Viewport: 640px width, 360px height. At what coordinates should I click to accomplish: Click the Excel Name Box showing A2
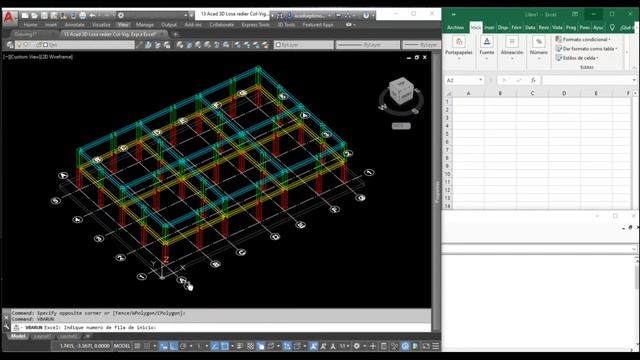point(464,80)
